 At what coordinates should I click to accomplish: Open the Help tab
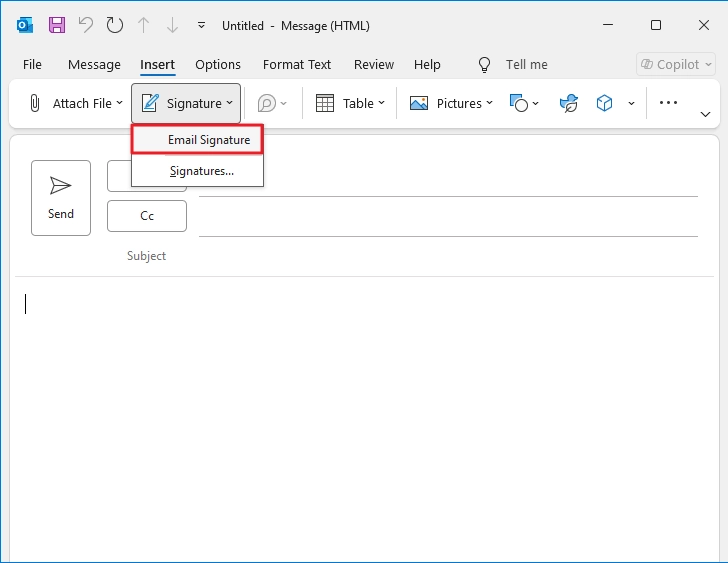427,65
